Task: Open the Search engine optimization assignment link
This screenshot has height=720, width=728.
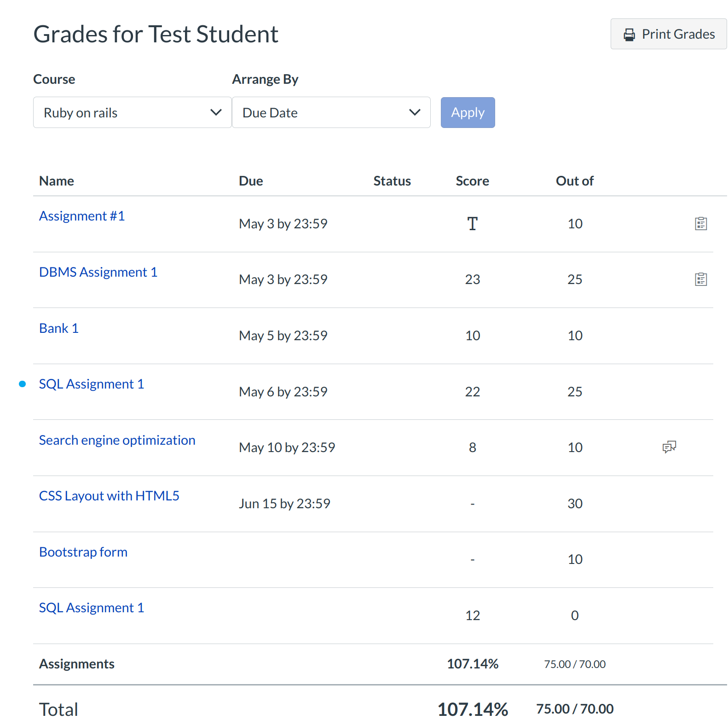Action: [117, 440]
